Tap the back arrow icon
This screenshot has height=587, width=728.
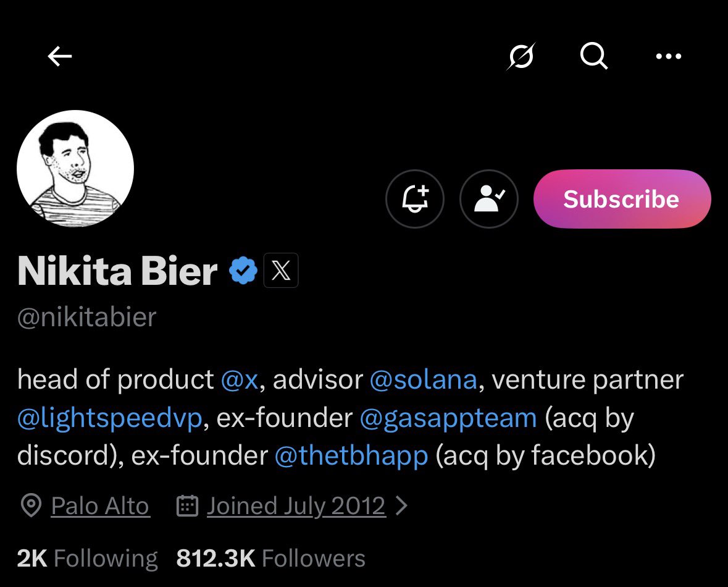click(60, 57)
